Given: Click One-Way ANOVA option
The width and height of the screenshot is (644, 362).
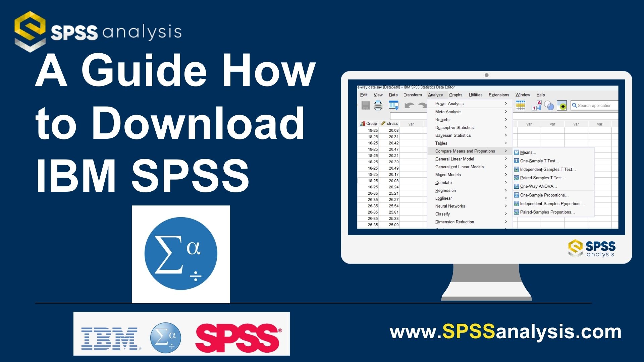Looking at the screenshot, I should [535, 186].
